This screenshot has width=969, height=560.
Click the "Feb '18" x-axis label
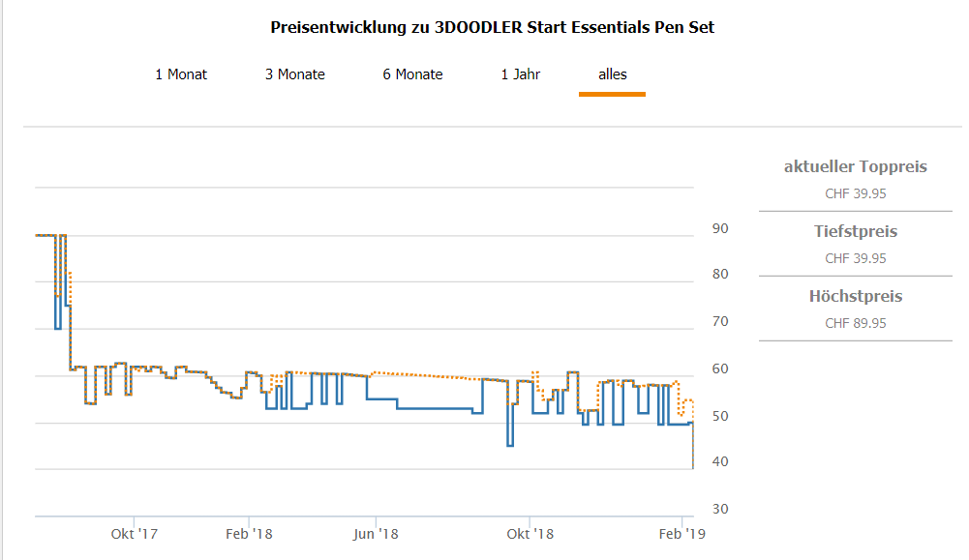[x=251, y=534]
